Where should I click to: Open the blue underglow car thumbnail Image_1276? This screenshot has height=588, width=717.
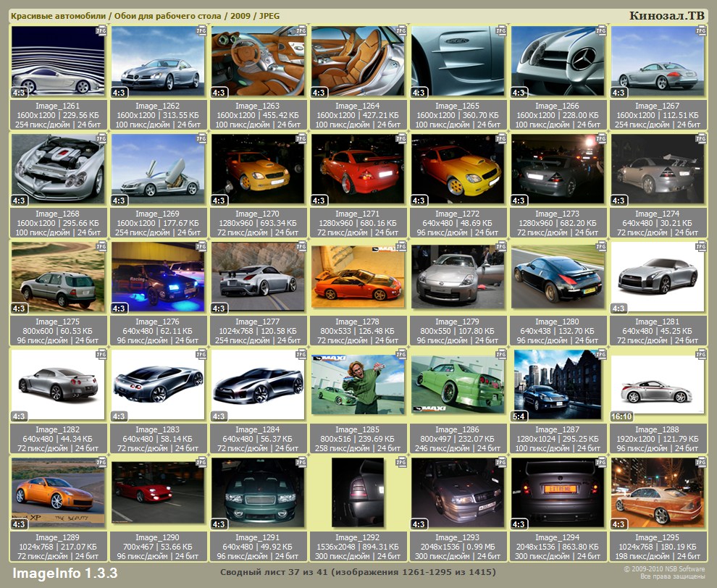click(157, 277)
